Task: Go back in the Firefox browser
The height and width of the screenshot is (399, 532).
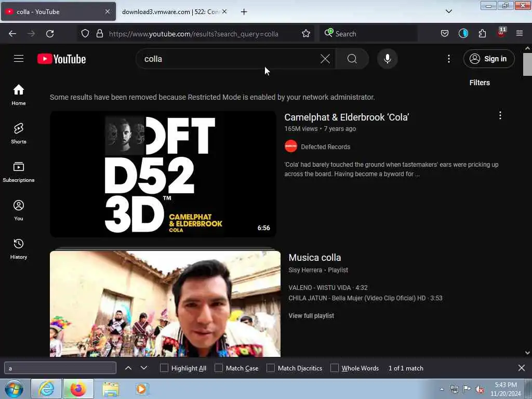Action: [12, 34]
